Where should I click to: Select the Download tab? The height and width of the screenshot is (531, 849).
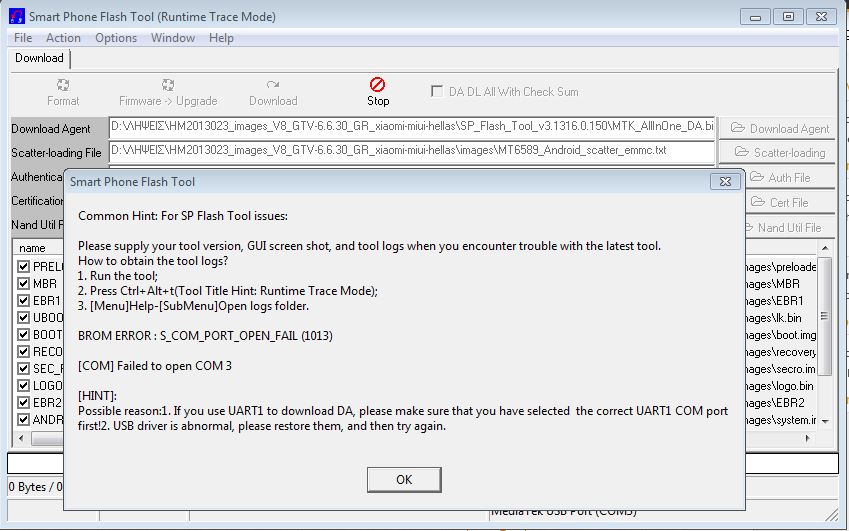[39, 58]
